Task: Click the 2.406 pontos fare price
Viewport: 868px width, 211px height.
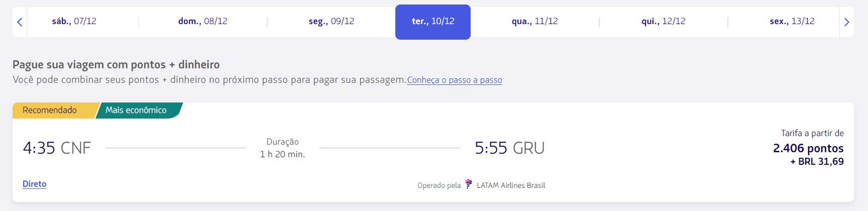Action: click(808, 148)
